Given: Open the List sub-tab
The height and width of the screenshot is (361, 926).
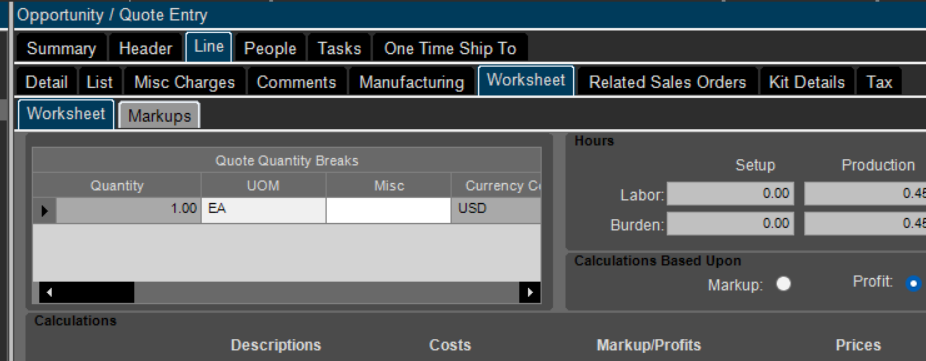Looking at the screenshot, I should click(x=99, y=82).
